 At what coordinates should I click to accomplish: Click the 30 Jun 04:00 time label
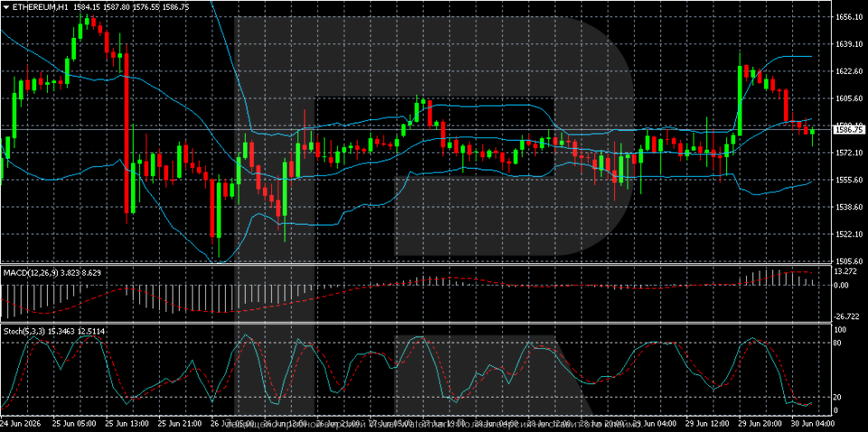[815, 423]
